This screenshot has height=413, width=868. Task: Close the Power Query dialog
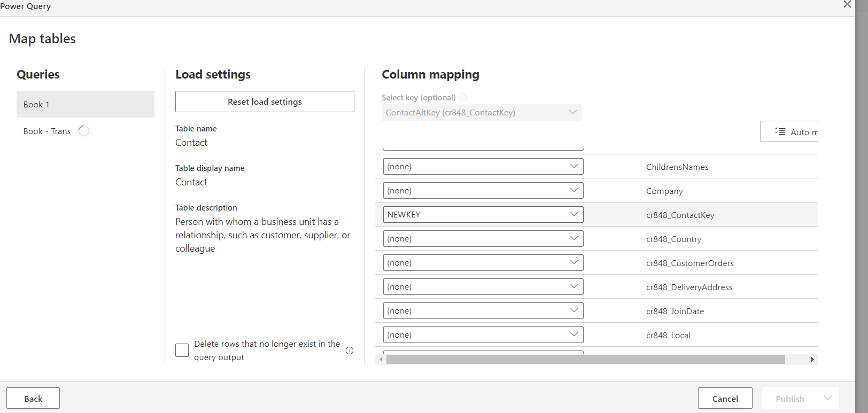point(847,4)
